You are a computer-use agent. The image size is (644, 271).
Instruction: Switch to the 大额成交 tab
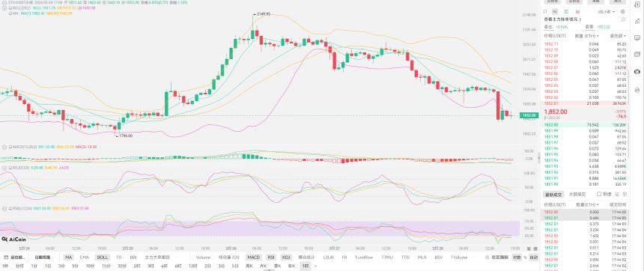[x=577, y=194]
